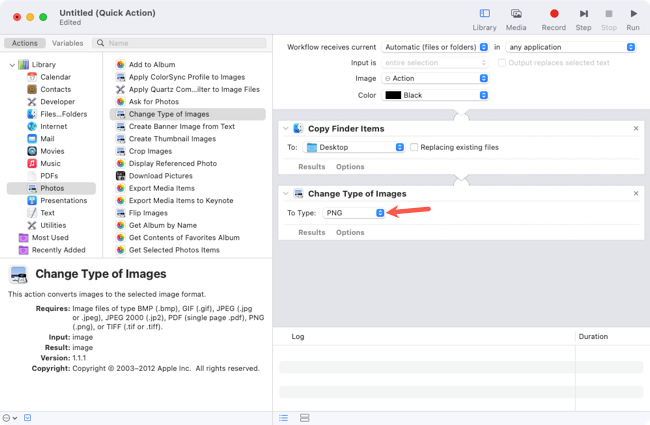This screenshot has height=425, width=650.
Task: Open the Color Black swatch dropdown
Action: pyautogui.click(x=435, y=95)
